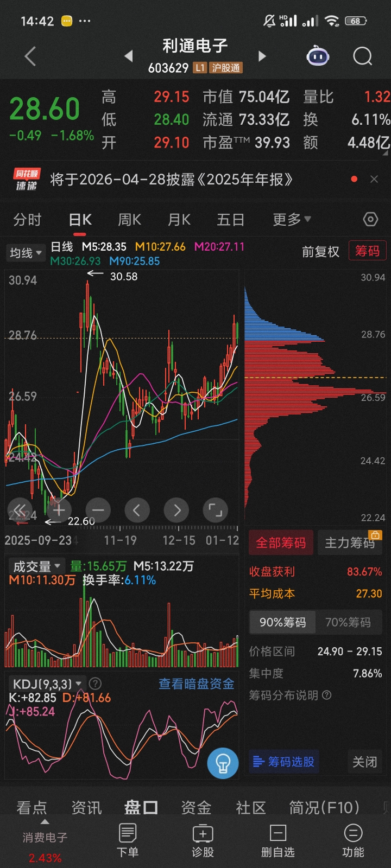The height and width of the screenshot is (868, 391).
Task: Open chart settings hexagon icon
Action: coord(370,220)
